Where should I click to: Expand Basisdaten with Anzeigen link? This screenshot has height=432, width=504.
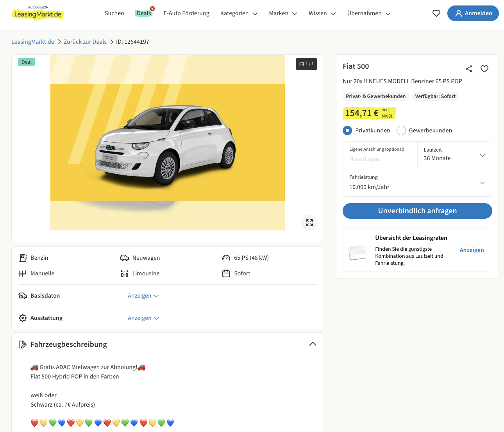(x=143, y=296)
